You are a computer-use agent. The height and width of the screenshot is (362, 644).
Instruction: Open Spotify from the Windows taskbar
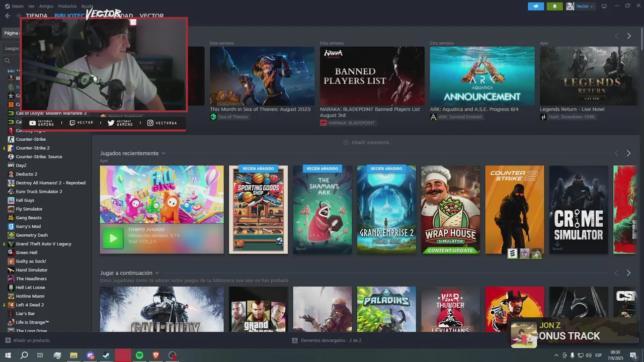click(x=140, y=355)
